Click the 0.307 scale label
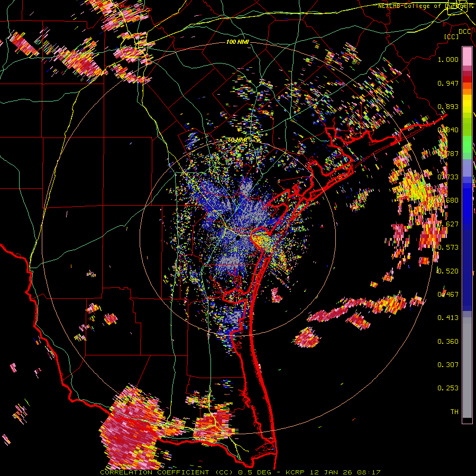This screenshot has height=476, width=476. tap(448, 364)
